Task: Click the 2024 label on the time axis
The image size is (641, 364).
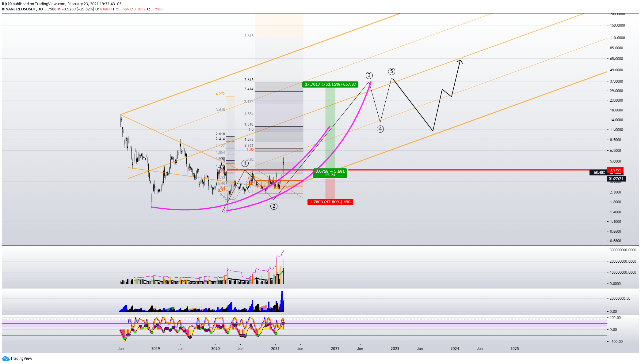Action: tap(455, 349)
